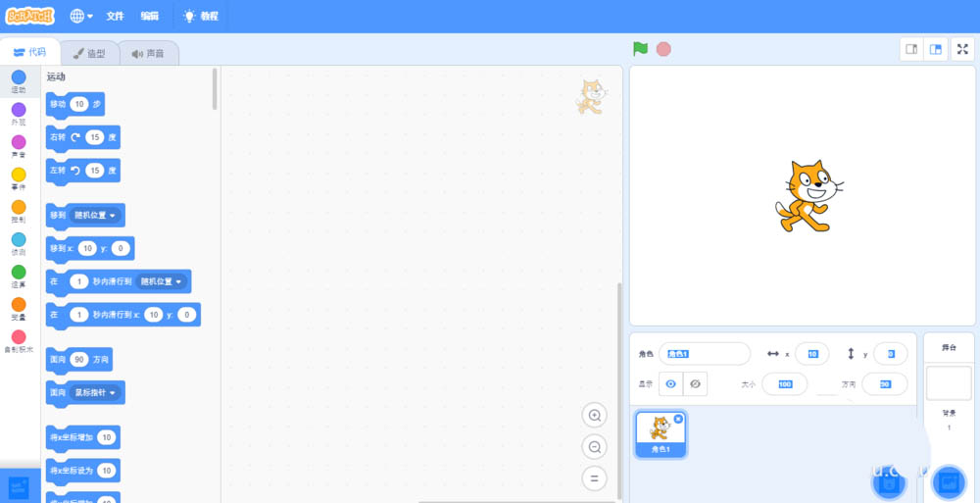Select the 事件 block category
980x503 pixels.
pyautogui.click(x=19, y=179)
